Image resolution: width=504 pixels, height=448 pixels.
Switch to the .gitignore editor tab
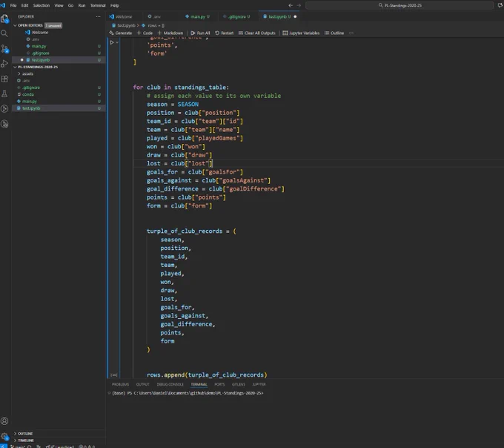237,17
